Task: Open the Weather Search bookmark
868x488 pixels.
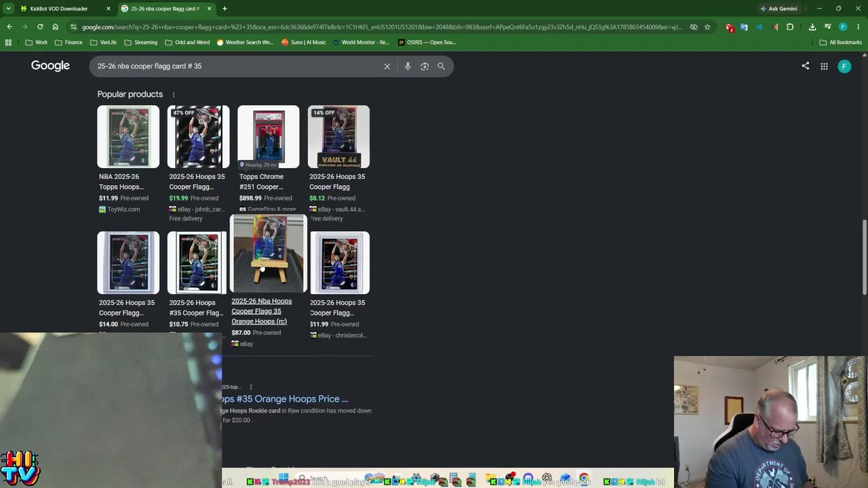Action: (x=245, y=42)
